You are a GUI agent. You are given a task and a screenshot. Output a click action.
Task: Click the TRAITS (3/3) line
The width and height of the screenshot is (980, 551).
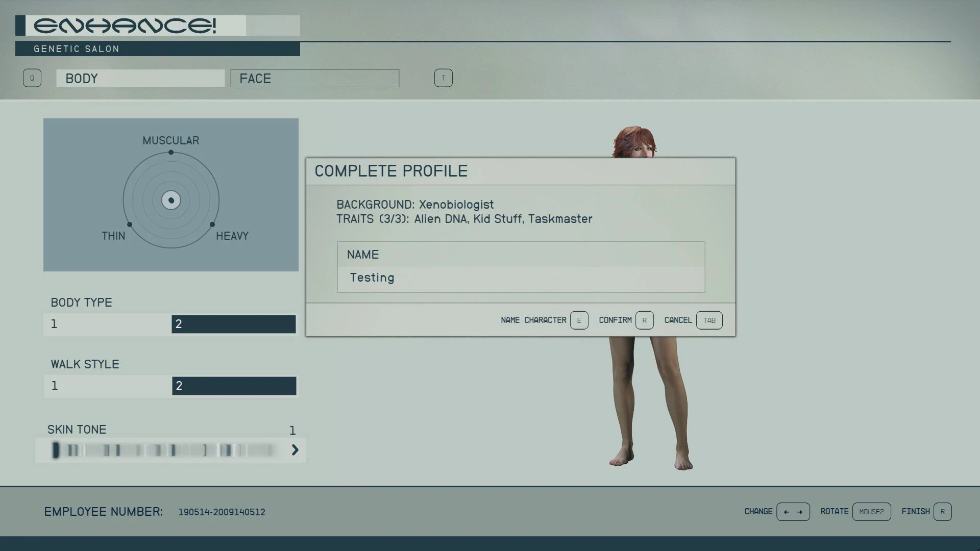click(x=464, y=219)
